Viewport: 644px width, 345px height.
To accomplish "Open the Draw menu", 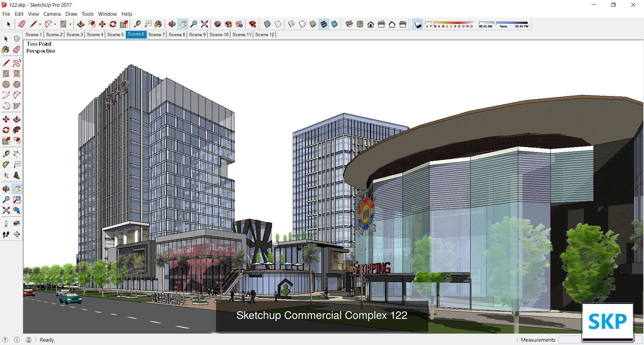I will (71, 14).
